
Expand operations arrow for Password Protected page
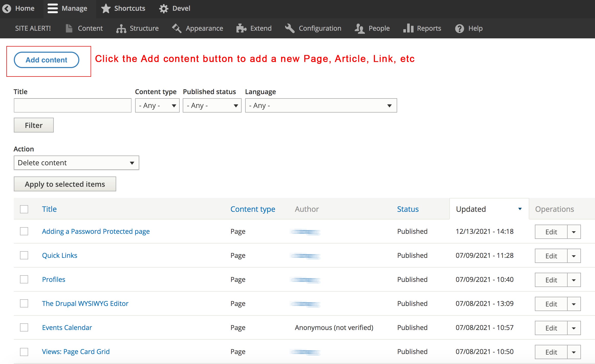pyautogui.click(x=574, y=232)
